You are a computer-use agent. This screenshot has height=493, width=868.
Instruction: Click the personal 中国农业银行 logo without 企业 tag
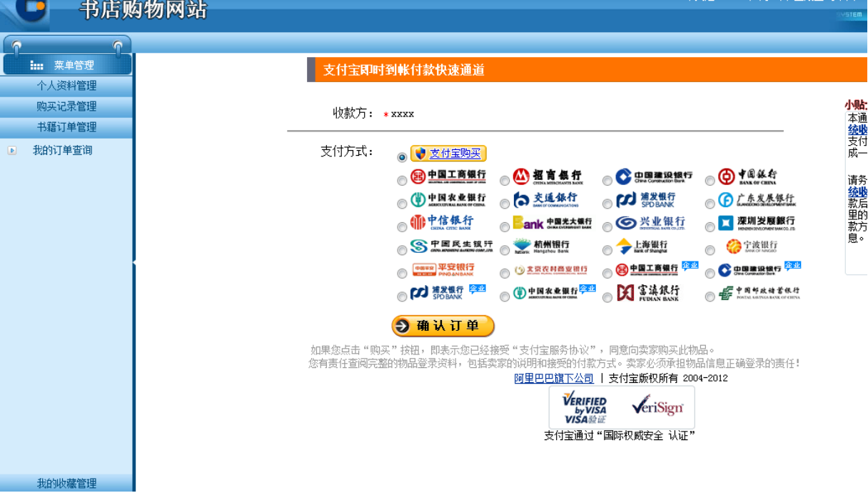pos(448,199)
